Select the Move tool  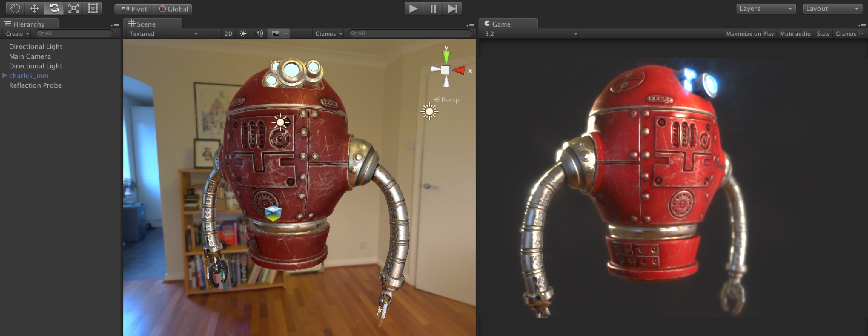[x=34, y=8]
